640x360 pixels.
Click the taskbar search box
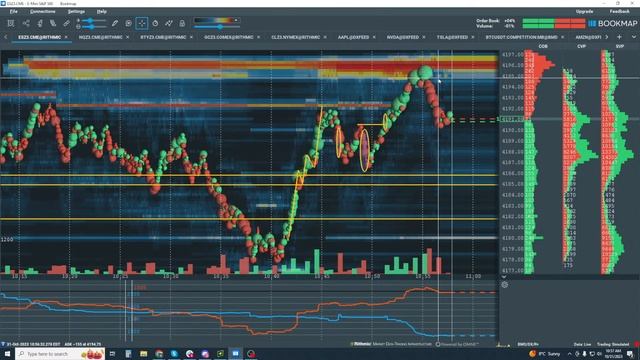[x=60, y=354]
